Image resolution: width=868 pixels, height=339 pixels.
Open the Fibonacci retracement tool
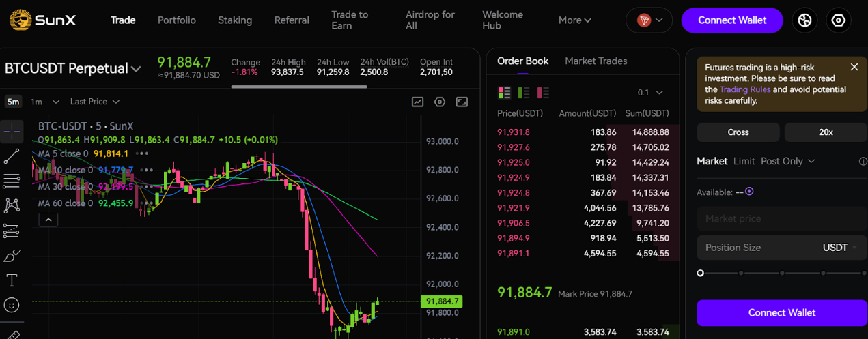(12, 181)
